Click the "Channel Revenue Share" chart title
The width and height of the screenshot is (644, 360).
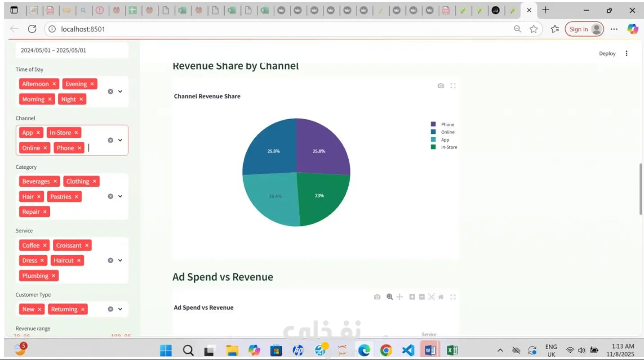pos(207,96)
